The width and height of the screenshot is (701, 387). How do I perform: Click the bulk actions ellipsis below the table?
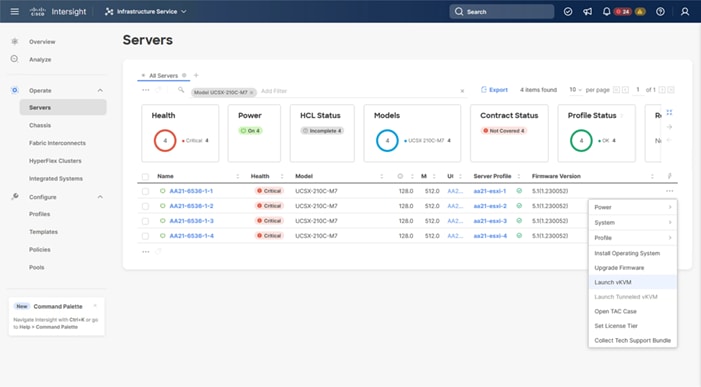coord(146,252)
